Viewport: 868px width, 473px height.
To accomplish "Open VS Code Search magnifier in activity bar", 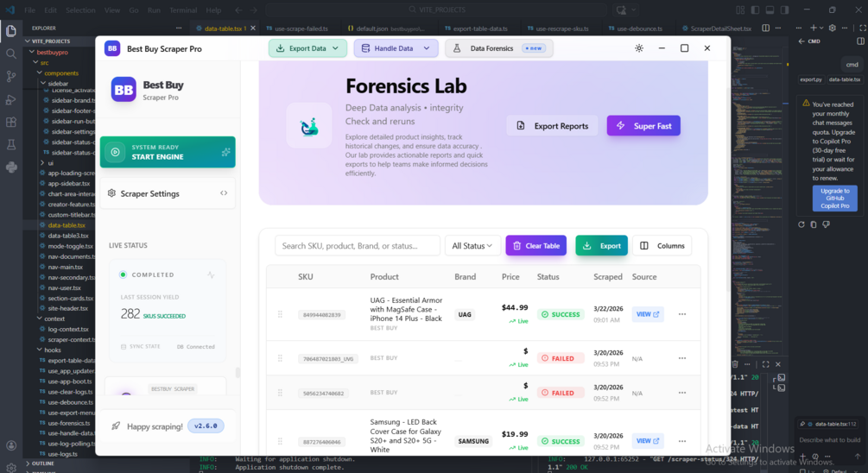I will pos(11,54).
